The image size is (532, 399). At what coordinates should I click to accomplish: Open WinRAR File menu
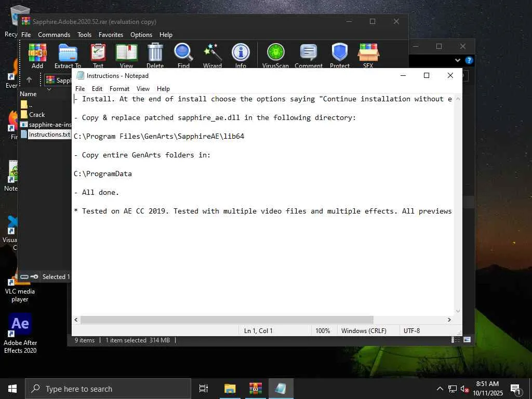tap(26, 35)
